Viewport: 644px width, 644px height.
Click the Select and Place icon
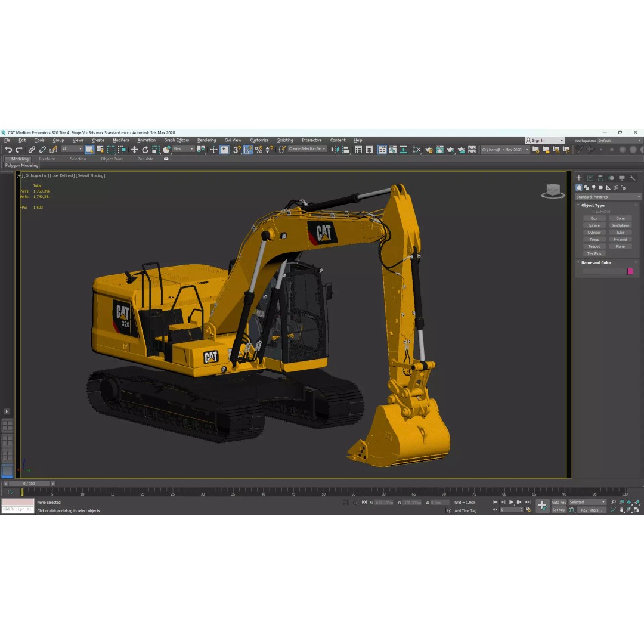(x=166, y=150)
